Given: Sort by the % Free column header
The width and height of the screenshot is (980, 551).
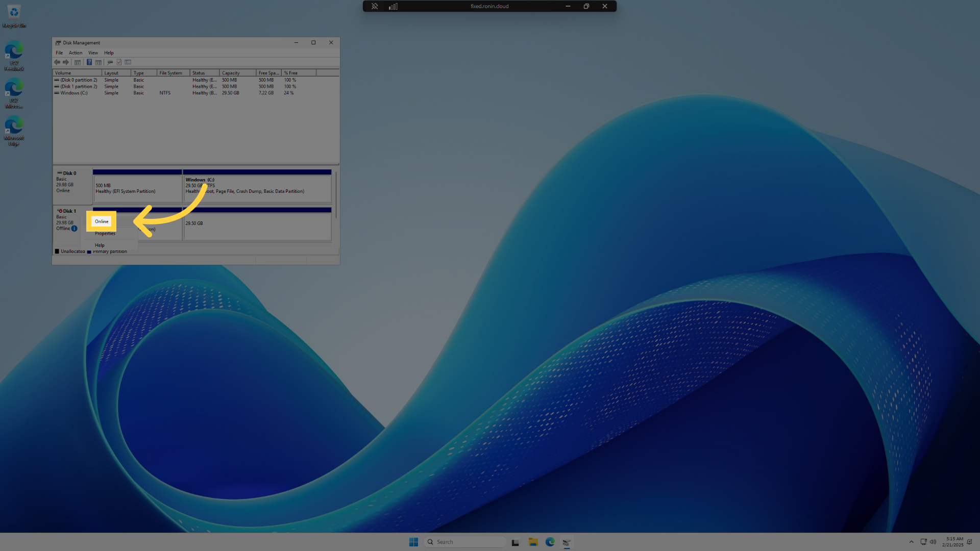Looking at the screenshot, I should click(299, 73).
